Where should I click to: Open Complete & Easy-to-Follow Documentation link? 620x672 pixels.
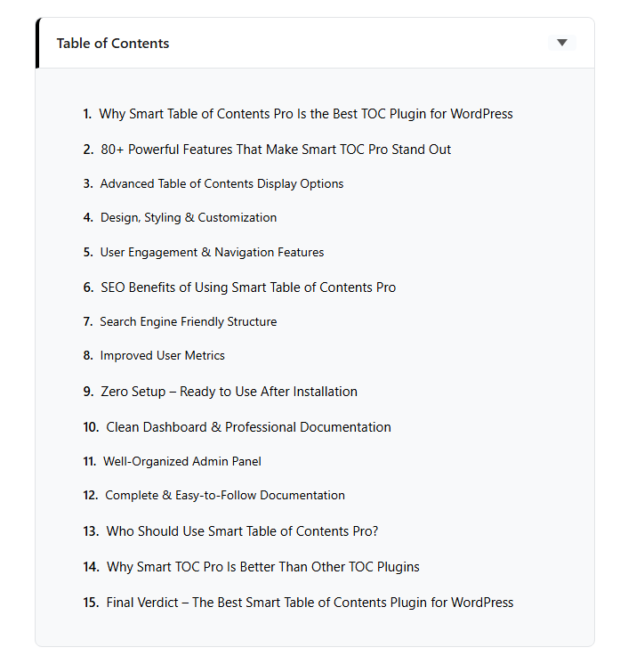pyautogui.click(x=224, y=495)
